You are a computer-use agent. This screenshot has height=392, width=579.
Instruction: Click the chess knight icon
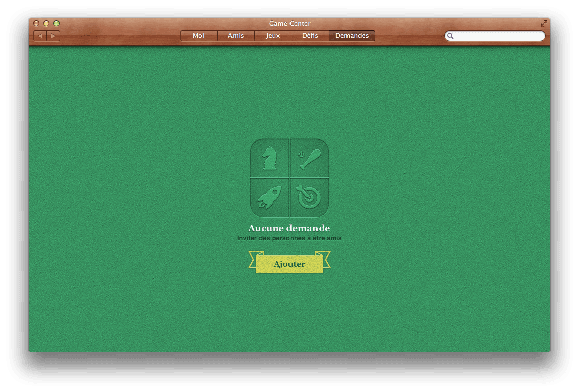[x=270, y=158]
